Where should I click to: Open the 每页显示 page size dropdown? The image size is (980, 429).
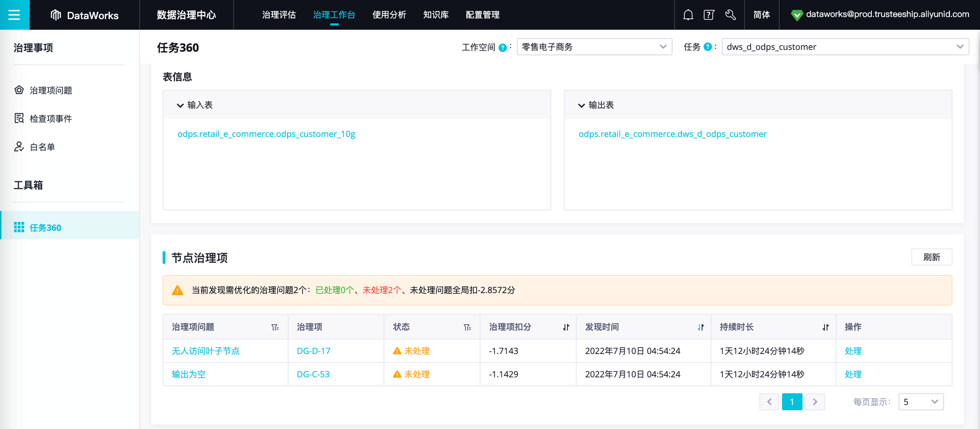point(921,402)
